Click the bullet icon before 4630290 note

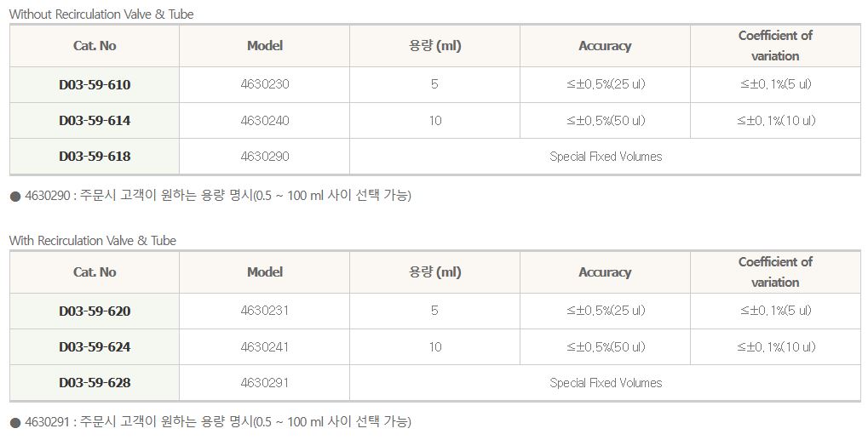[14, 197]
